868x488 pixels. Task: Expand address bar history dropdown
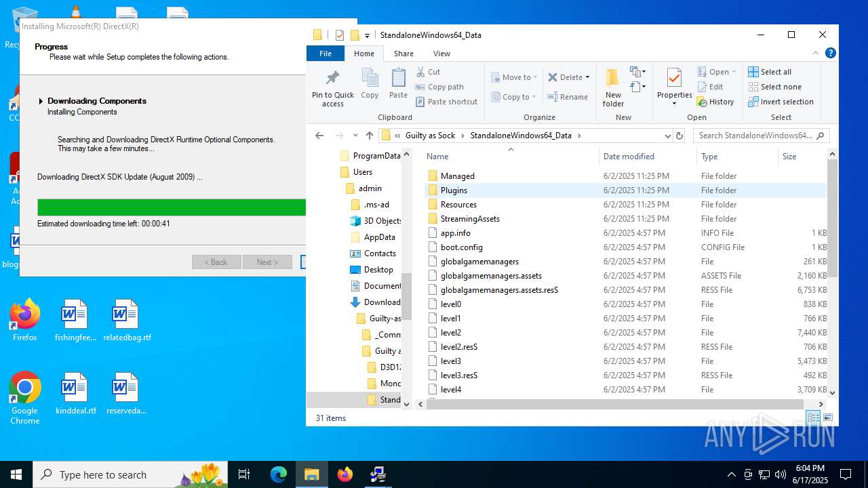click(668, 136)
